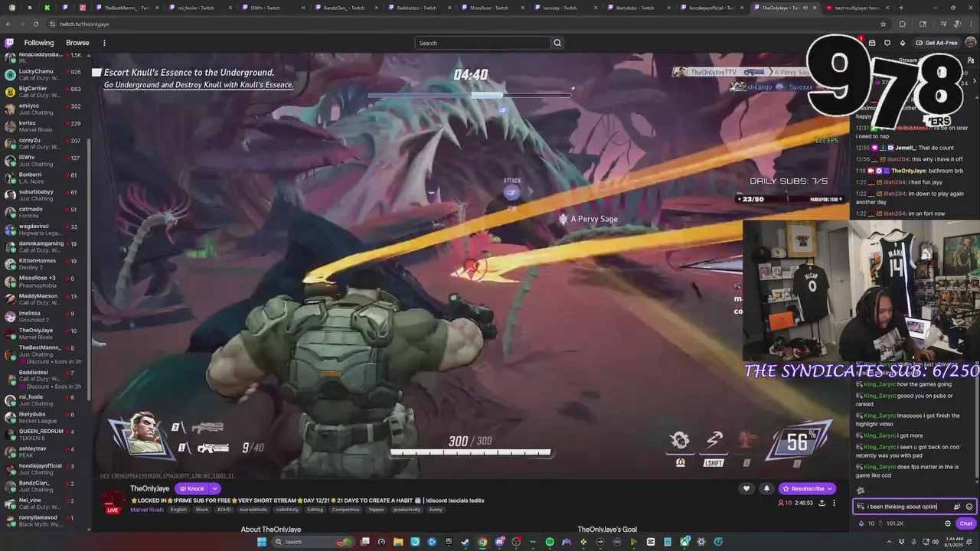
Task: Click the MaddyMaeson sidebar avatar
Action: 10,298
